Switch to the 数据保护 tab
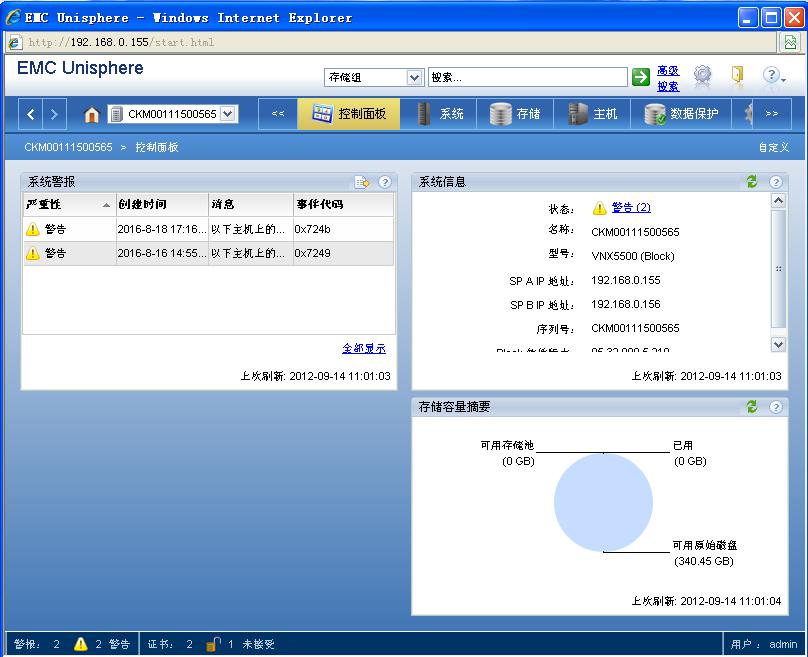808x657 pixels. click(681, 114)
